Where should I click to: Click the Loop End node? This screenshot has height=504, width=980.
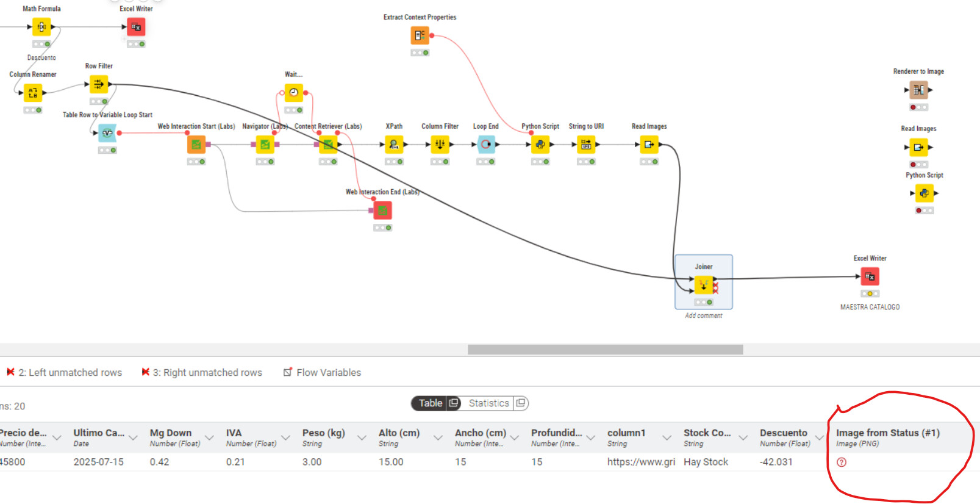pyautogui.click(x=485, y=145)
